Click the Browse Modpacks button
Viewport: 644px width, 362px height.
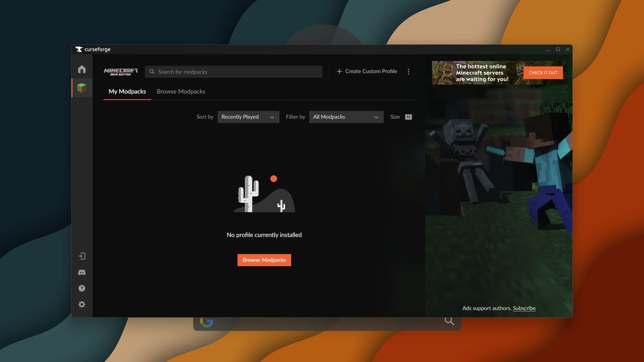(264, 260)
